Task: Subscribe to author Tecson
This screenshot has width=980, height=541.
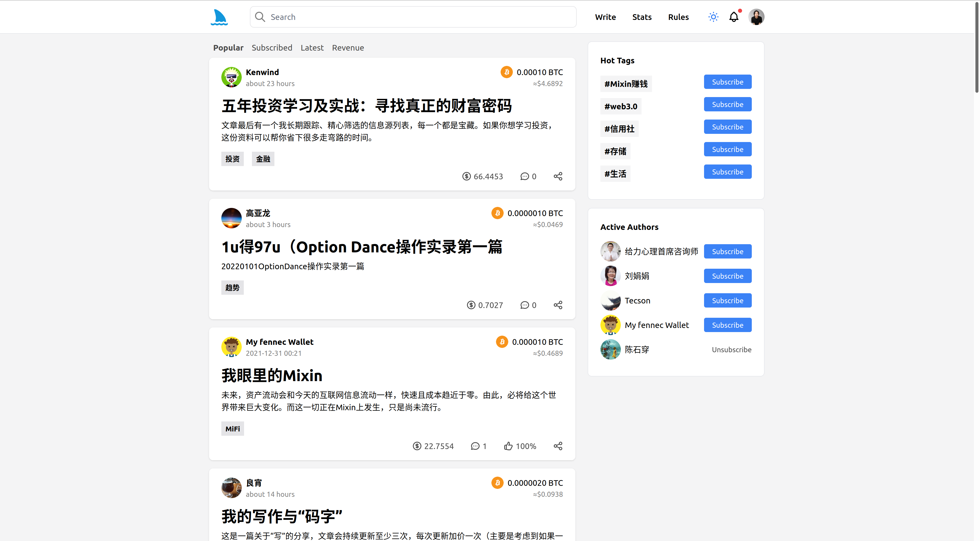Action: click(727, 300)
